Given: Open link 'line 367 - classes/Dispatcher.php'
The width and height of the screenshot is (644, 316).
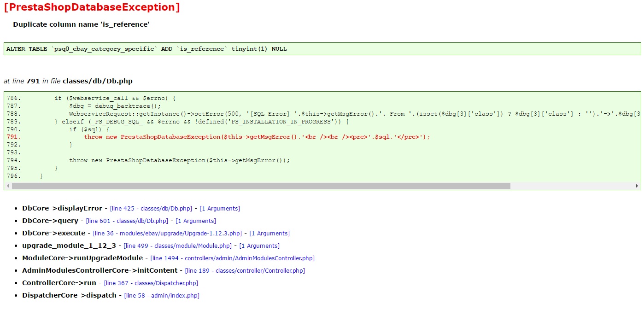Looking at the screenshot, I should point(151,283).
